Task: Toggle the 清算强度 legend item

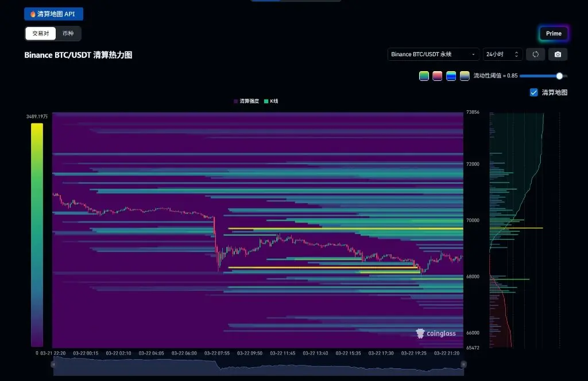Action: pyautogui.click(x=246, y=101)
